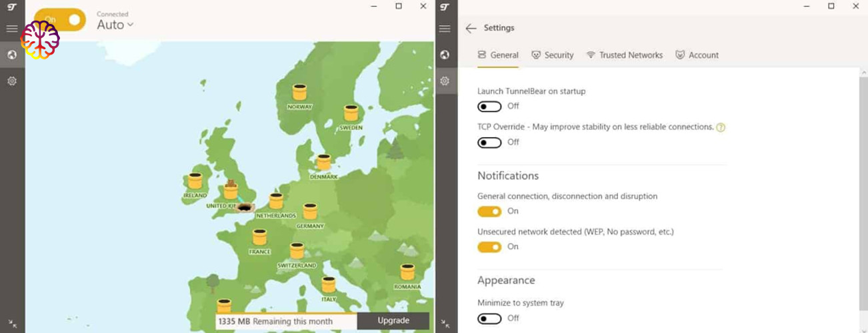Click collapse arrows icon in Settings window
The width and height of the screenshot is (868, 333).
point(445,324)
